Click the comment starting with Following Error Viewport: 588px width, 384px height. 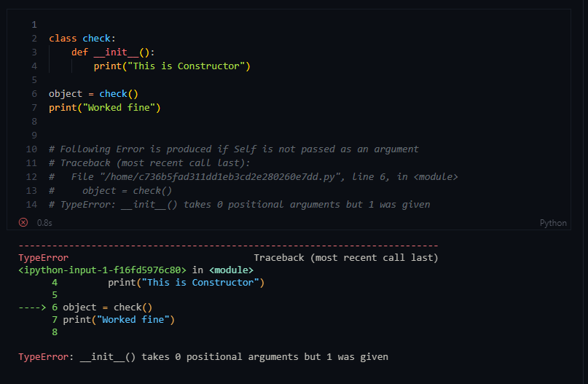click(x=234, y=149)
